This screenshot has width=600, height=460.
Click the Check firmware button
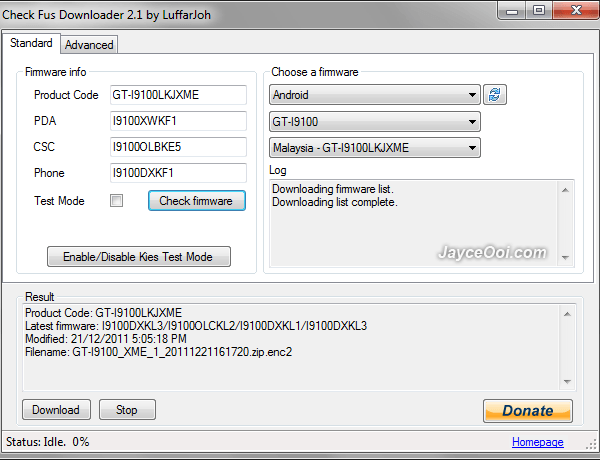tap(197, 201)
